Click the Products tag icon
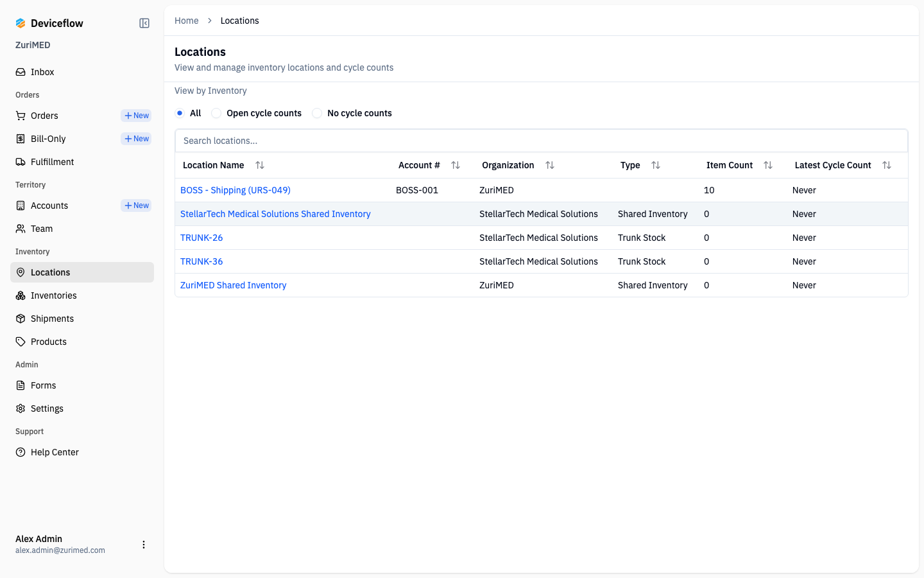This screenshot has height=578, width=924. (21, 342)
